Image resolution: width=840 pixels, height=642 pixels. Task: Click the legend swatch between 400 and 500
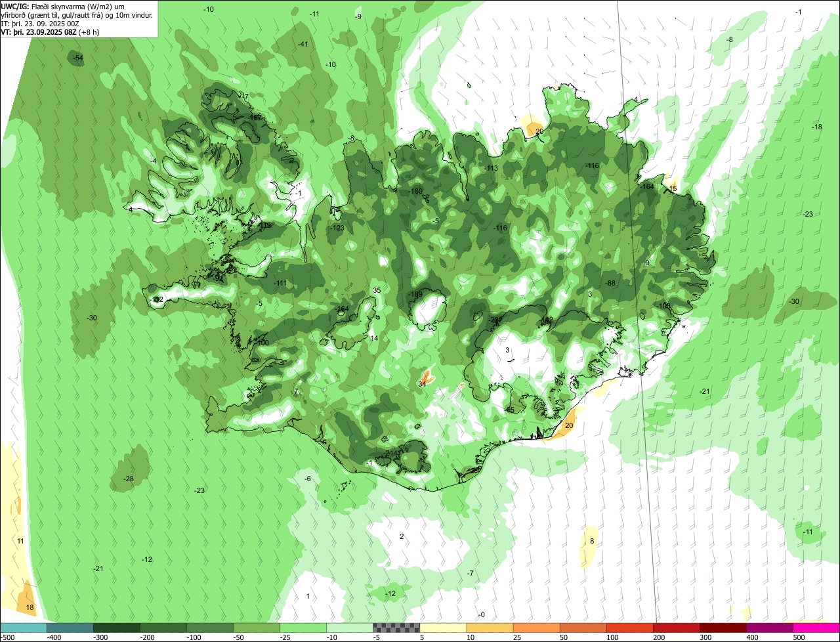[770, 628]
